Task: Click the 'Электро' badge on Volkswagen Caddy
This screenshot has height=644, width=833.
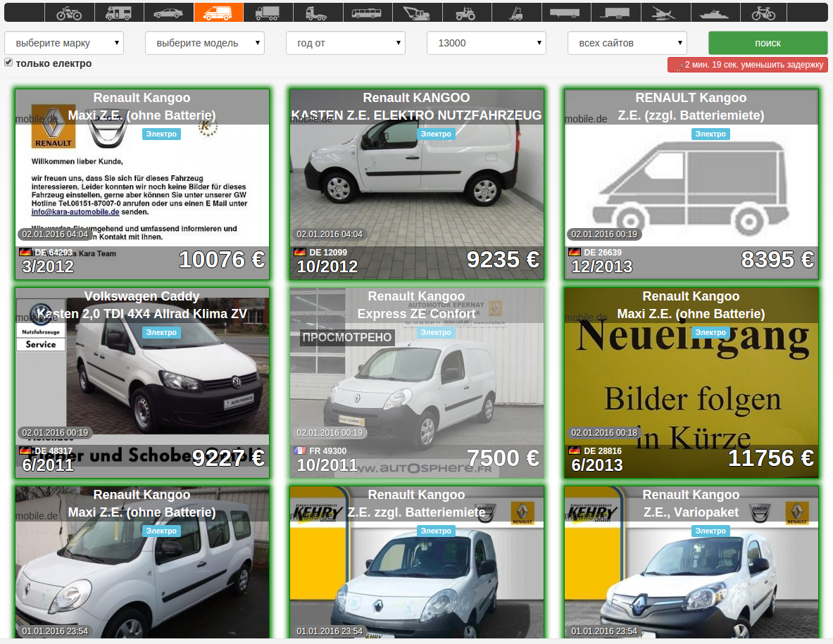Action: pos(161,332)
